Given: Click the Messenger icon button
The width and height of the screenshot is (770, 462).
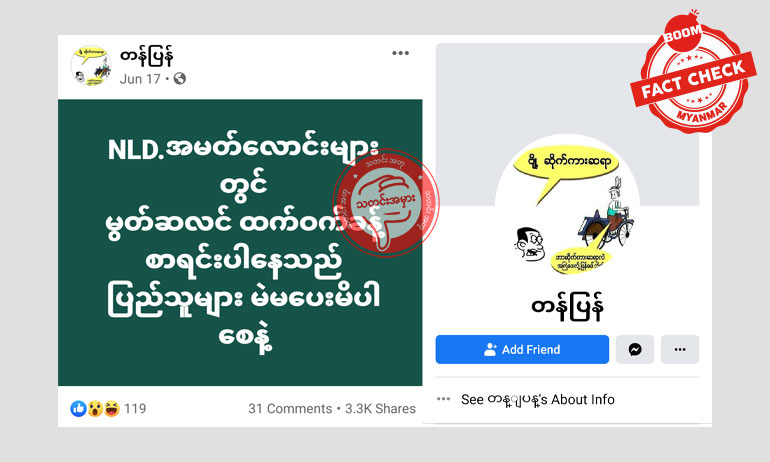Looking at the screenshot, I should tap(634, 350).
